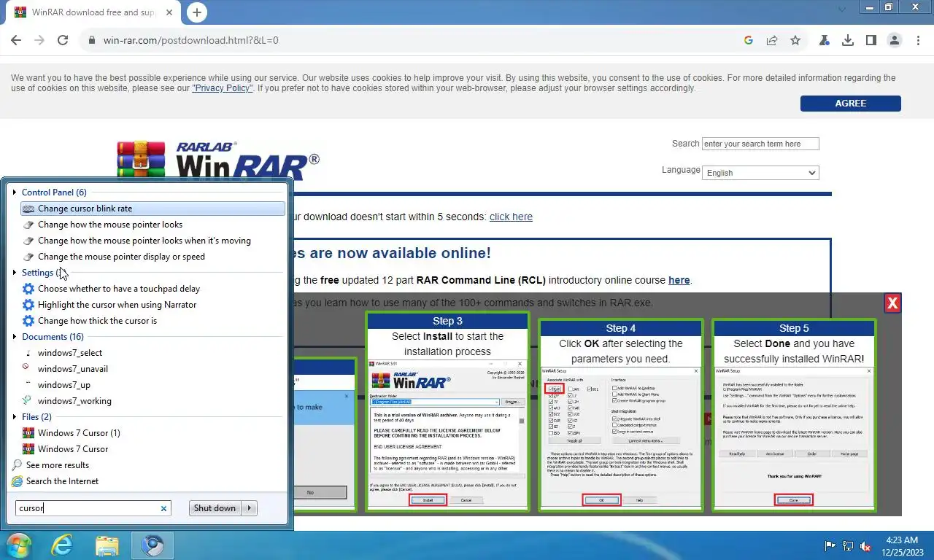Close the installation steps overlay with X
934x560 pixels.
tap(892, 303)
